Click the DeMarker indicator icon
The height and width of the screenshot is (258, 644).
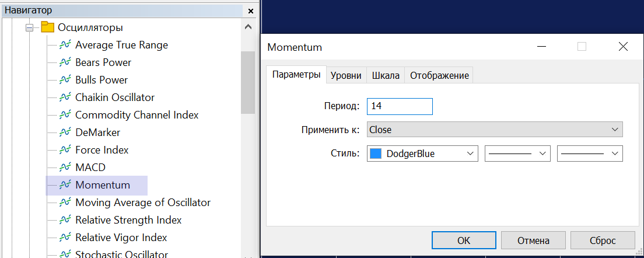65,133
